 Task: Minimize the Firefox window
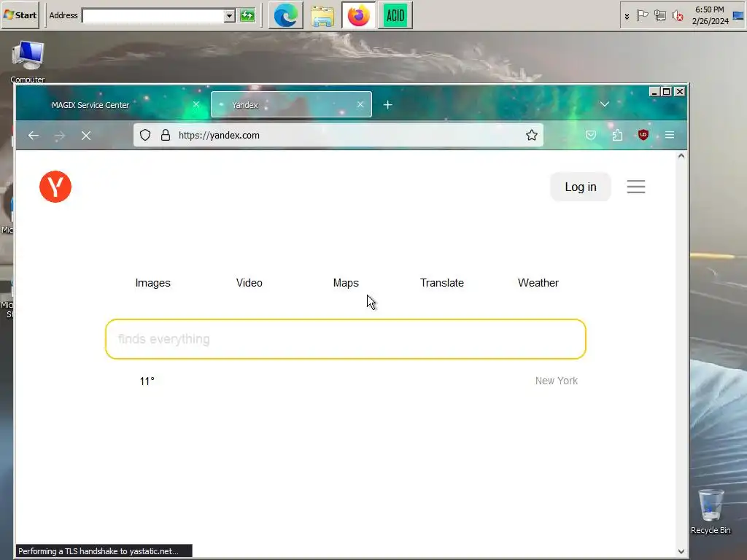coord(654,91)
